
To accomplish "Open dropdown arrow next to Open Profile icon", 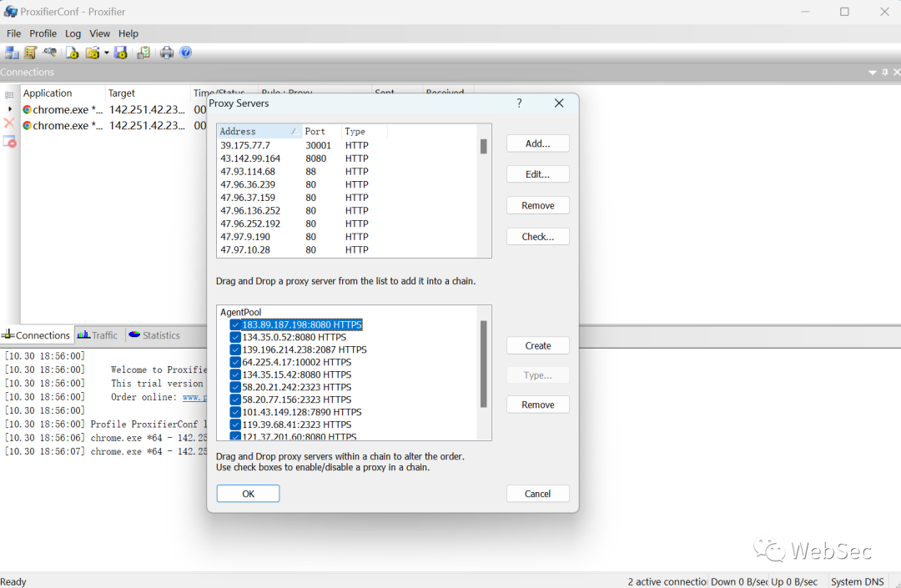I will click(106, 53).
